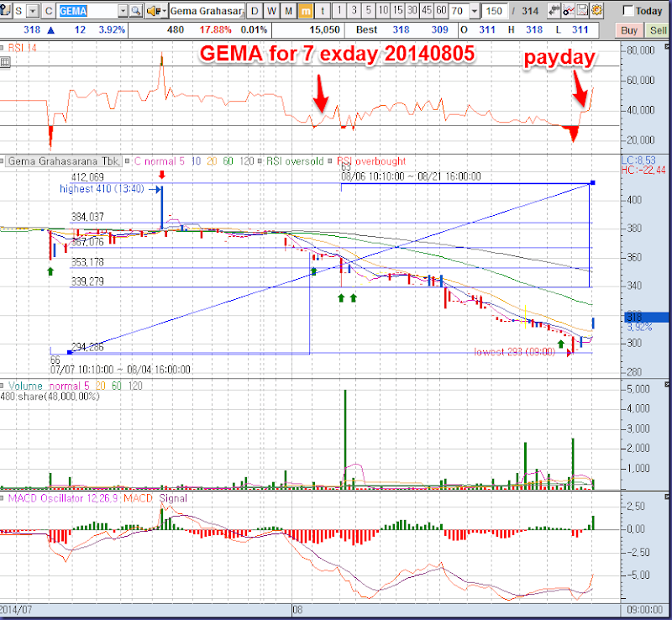Click the C button beside stock code
Image resolution: width=672 pixels, height=620 pixels.
pyautogui.click(x=49, y=11)
